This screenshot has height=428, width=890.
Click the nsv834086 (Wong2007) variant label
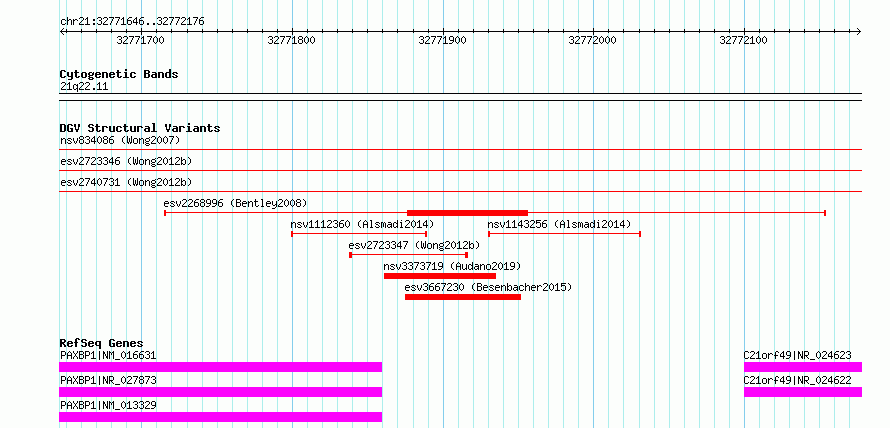click(120, 140)
